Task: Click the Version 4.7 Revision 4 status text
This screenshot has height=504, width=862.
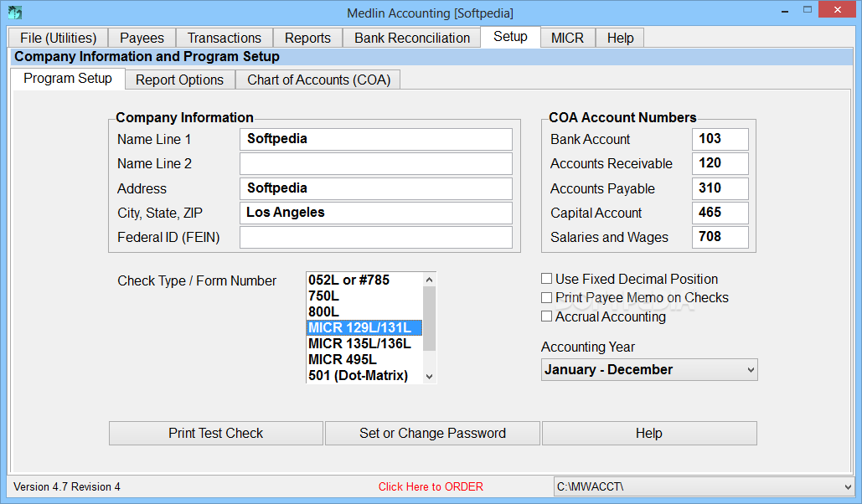Action: 67,487
